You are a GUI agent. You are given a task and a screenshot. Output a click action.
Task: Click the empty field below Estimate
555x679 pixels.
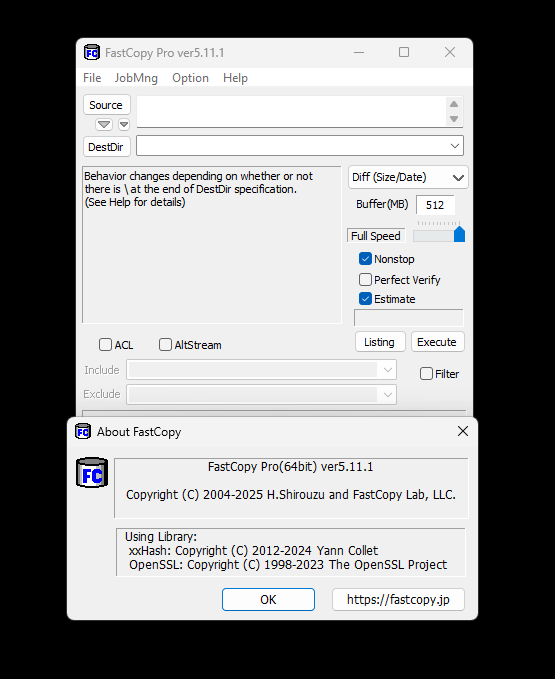pyautogui.click(x=408, y=317)
